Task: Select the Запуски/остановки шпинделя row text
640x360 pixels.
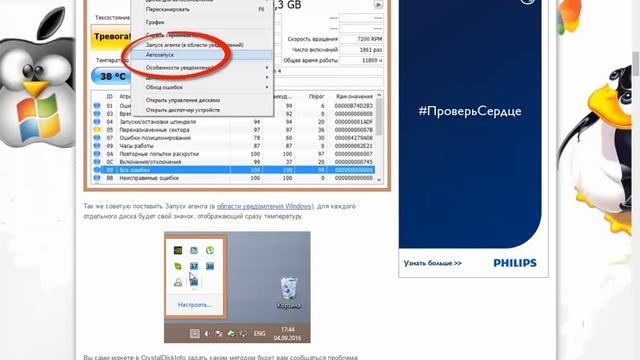Action: [158, 122]
